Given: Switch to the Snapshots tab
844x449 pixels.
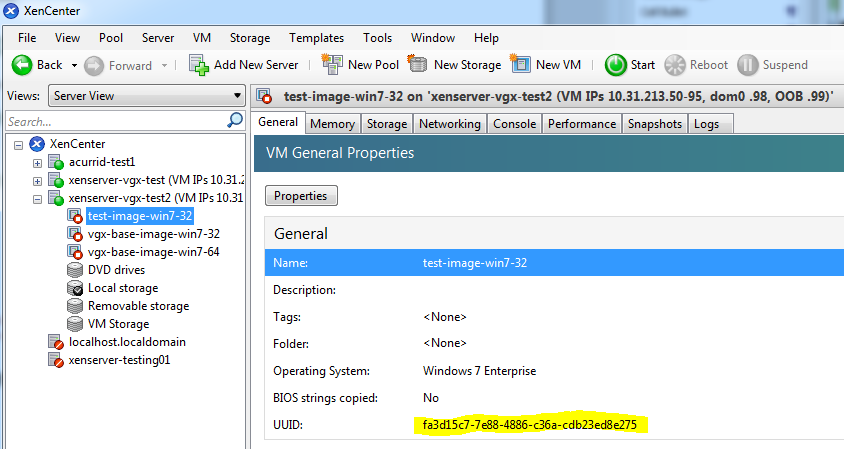Looking at the screenshot, I should click(654, 124).
